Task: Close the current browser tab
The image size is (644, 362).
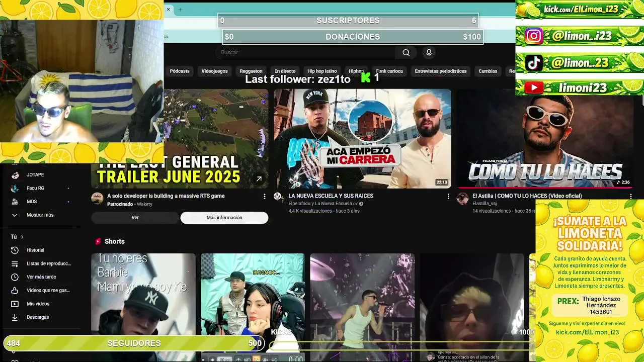Action: 169,9
